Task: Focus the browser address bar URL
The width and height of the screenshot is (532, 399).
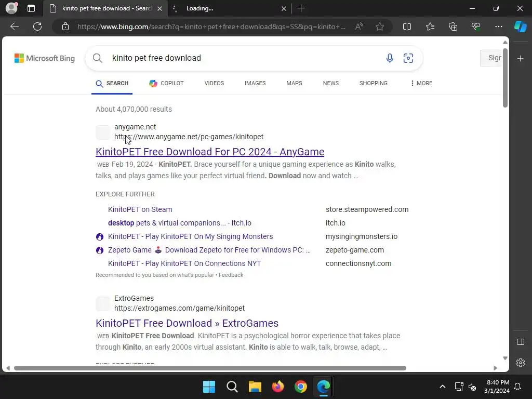Action: [211, 26]
